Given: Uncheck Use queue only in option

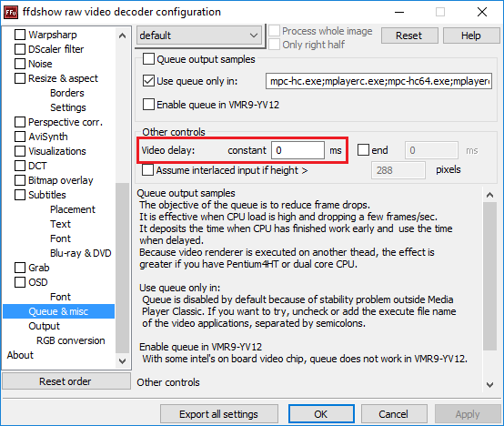Looking at the screenshot, I should pyautogui.click(x=148, y=81).
